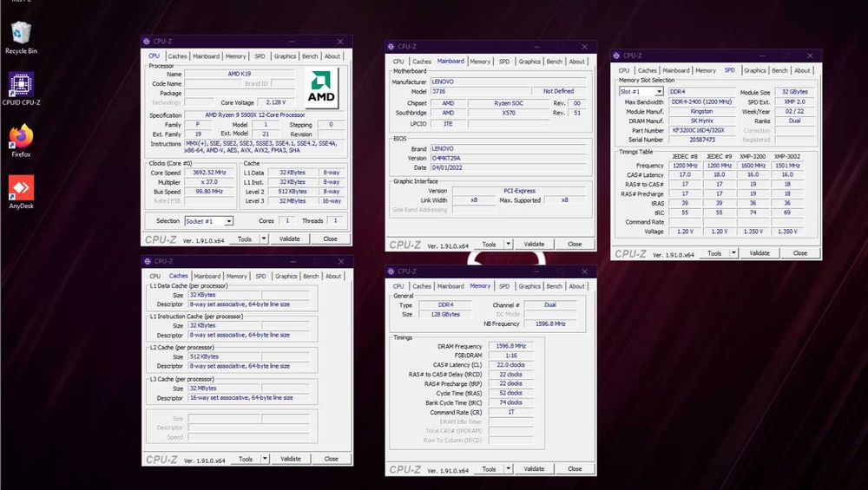Click Close button in the CPU tab window
Viewport: 868px width, 490px height.
click(x=331, y=238)
